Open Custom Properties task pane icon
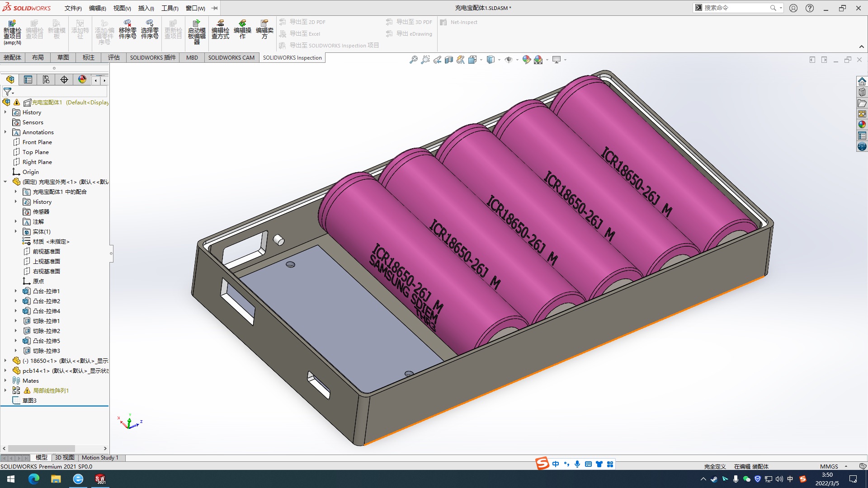This screenshot has height=488, width=868. (x=862, y=136)
